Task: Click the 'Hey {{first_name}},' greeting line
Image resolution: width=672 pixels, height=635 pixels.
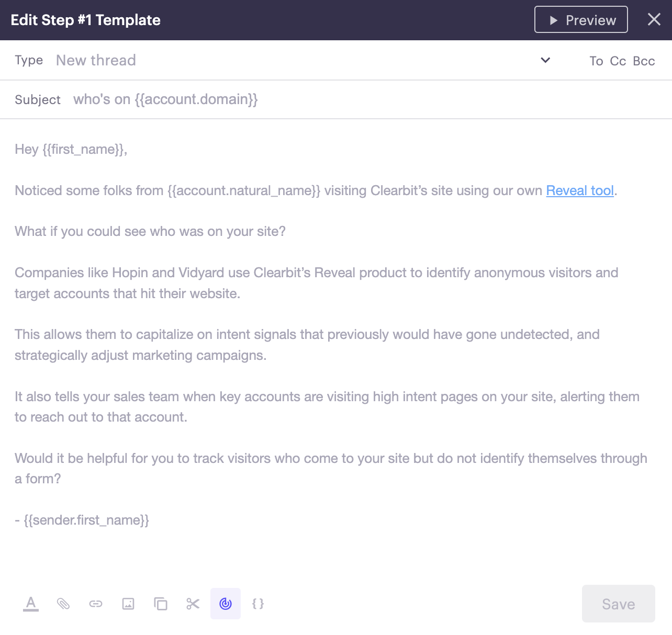Action: click(71, 150)
